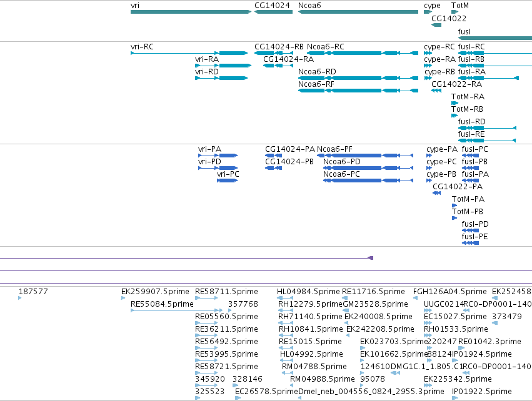Viewport: 532px width, 401px height.
Task: Select the RE56492.5prime EST
Action: 206,348
